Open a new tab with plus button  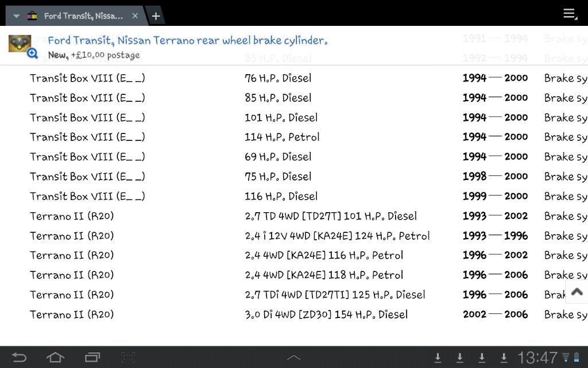(x=156, y=16)
